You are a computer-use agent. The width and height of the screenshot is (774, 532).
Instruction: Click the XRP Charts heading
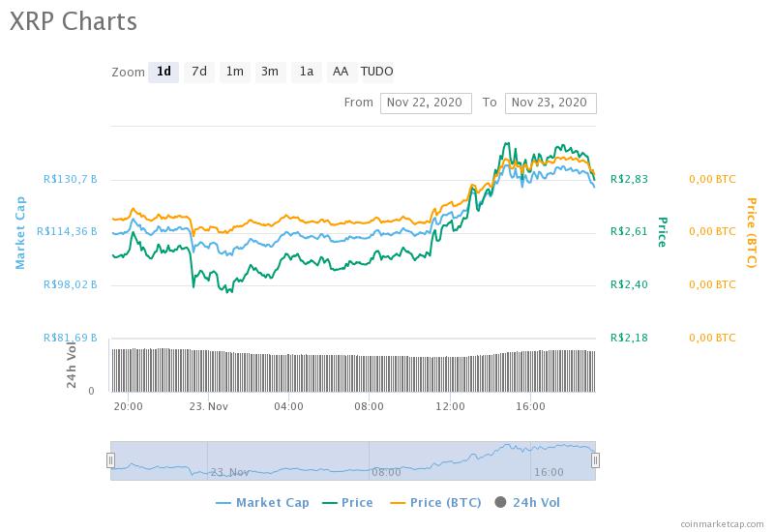tap(74, 21)
